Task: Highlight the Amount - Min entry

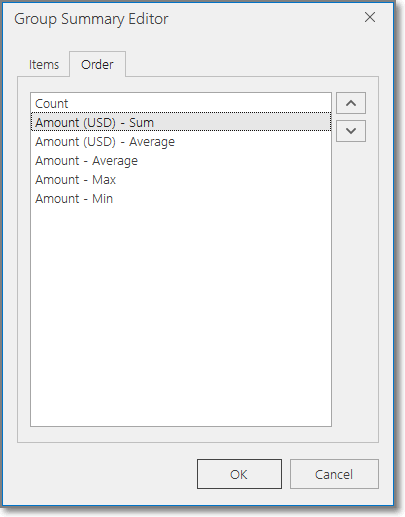Action: (181, 199)
